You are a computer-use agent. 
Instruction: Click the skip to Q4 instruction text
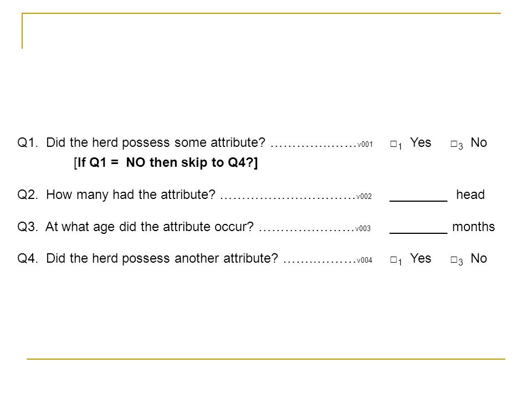(166, 162)
